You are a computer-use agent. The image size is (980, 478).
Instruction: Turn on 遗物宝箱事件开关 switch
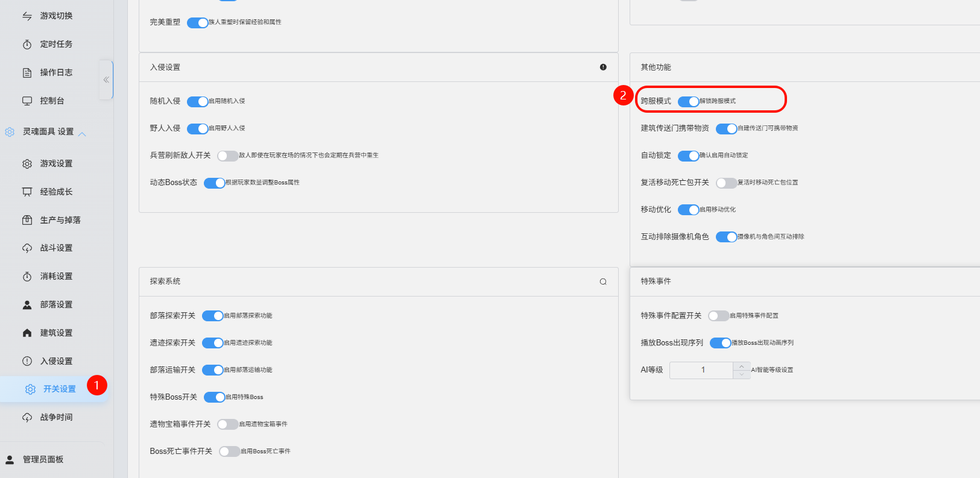[228, 424]
